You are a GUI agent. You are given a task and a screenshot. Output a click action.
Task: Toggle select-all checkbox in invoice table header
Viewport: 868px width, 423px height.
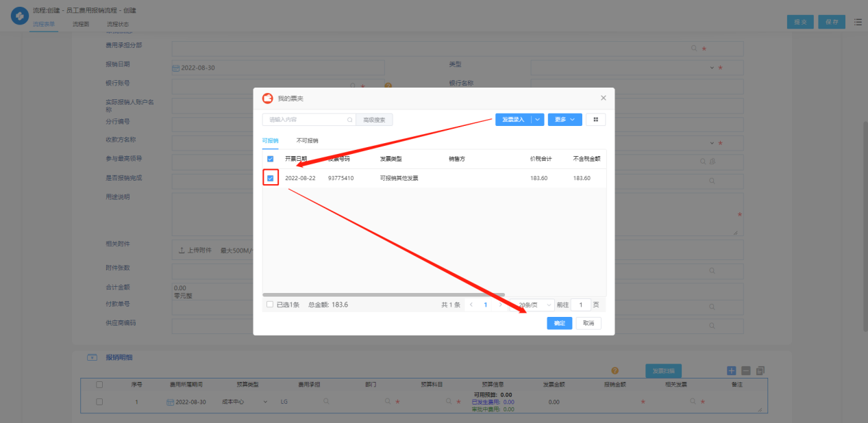[270, 159]
